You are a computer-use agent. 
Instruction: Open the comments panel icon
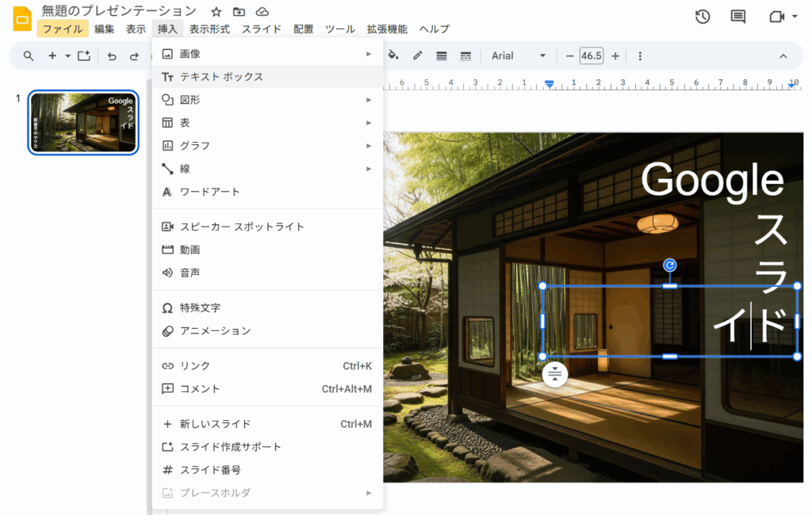point(737,17)
